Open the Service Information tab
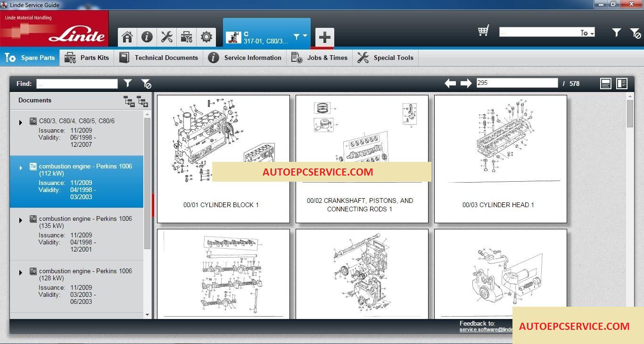This screenshot has height=344, width=644. point(245,58)
